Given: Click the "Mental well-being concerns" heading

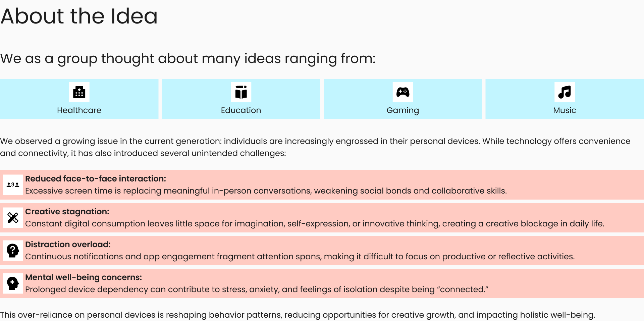Looking at the screenshot, I should (x=84, y=277).
